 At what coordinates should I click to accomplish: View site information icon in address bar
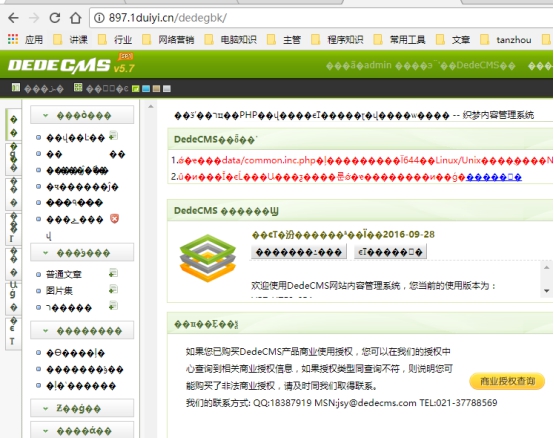(x=99, y=18)
